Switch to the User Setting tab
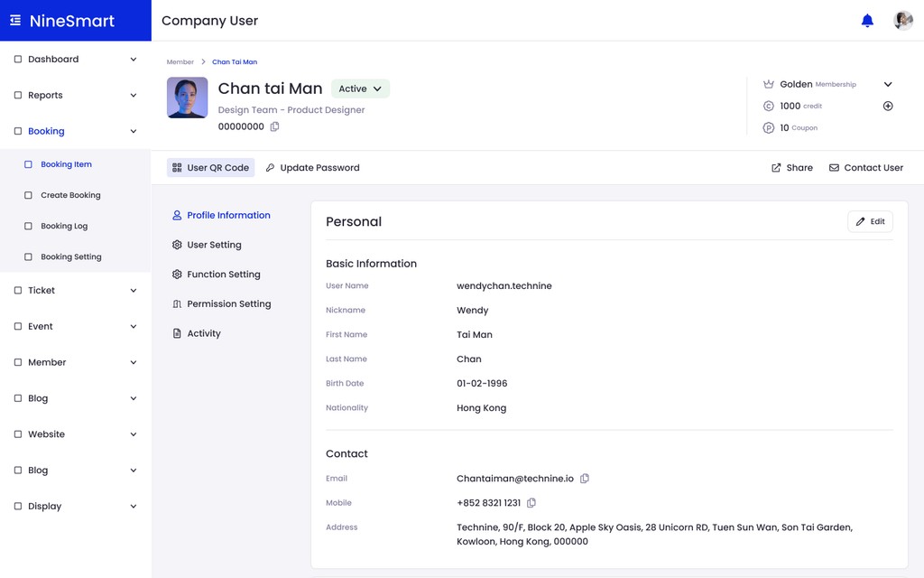The width and height of the screenshot is (924, 578). pos(214,245)
